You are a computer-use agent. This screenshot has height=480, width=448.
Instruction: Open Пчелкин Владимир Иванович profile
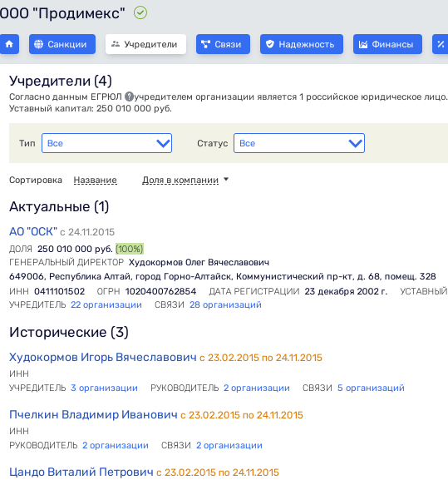93,414
